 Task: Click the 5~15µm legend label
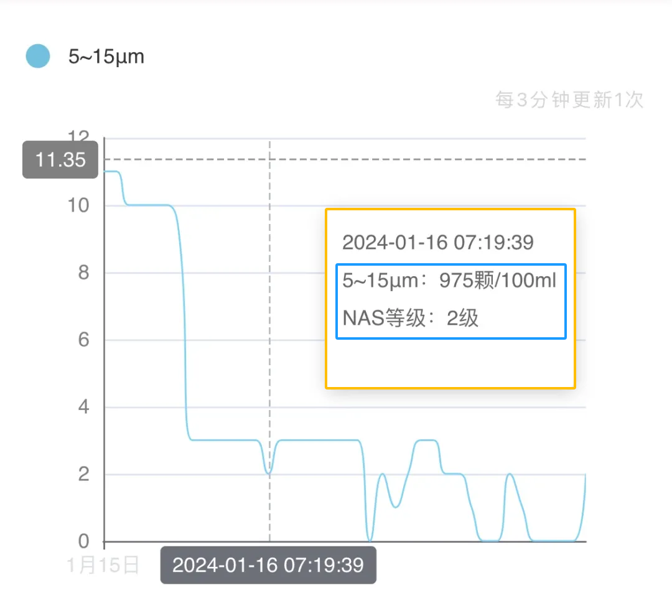106,57
